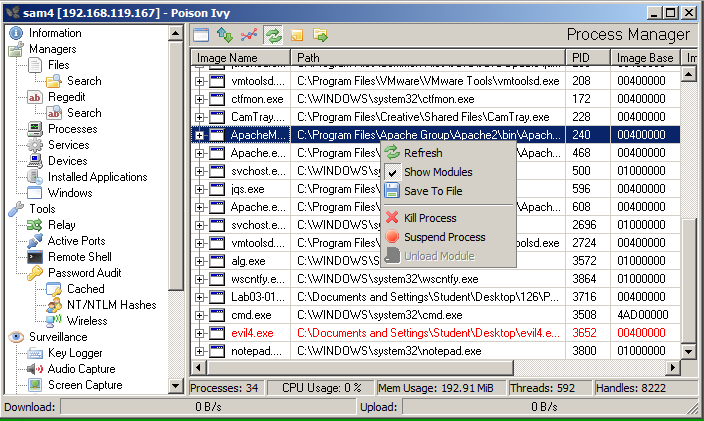Viewport: 704px width, 421px height.
Task: Click PID 468 Apache process cell
Action: coord(588,153)
